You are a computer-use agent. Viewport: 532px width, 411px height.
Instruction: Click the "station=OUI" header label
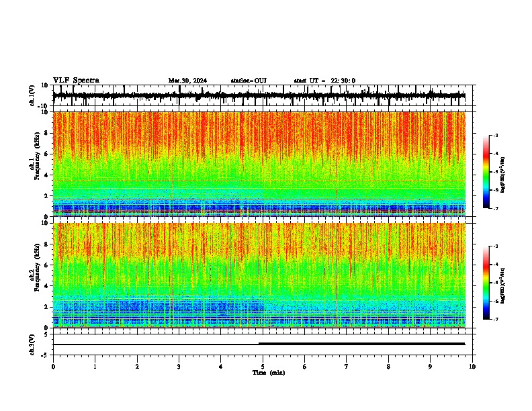[249, 81]
